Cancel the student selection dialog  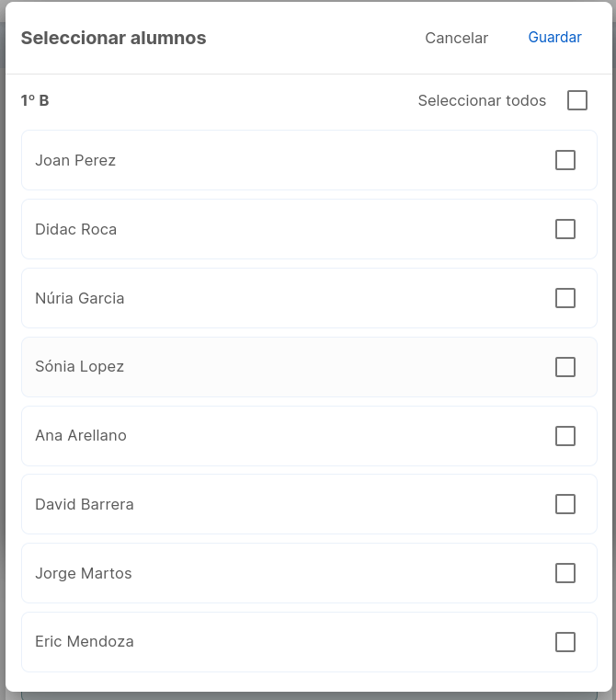(456, 38)
